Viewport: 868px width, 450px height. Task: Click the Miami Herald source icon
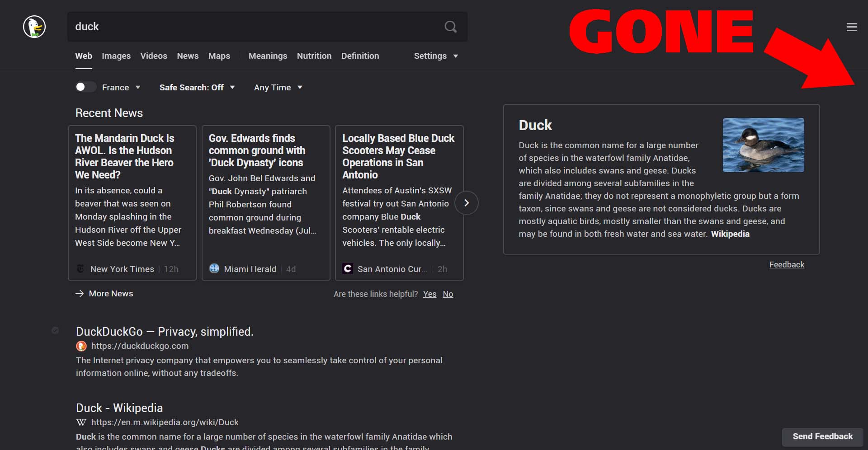point(214,269)
